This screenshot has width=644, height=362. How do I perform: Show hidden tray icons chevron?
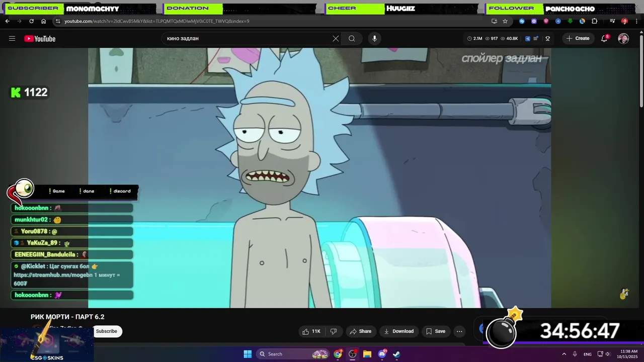tap(563, 354)
